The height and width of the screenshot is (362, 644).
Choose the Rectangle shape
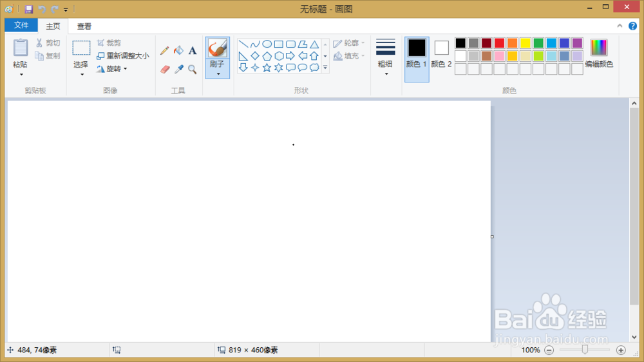(x=278, y=44)
